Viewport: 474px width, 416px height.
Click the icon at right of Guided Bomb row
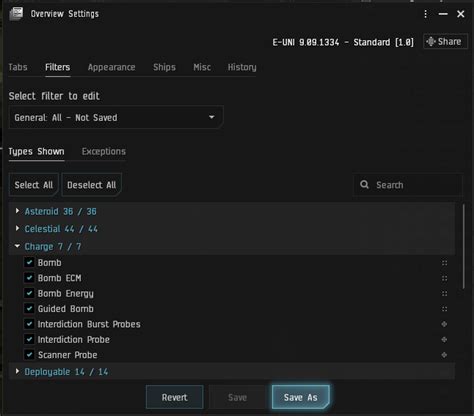tap(444, 309)
